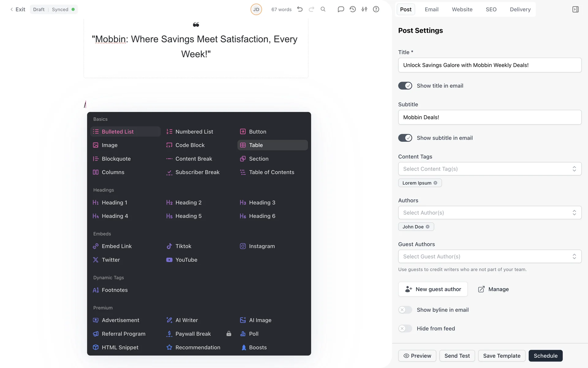Click the New guest author button
Image resolution: width=588 pixels, height=368 pixels.
click(x=433, y=289)
